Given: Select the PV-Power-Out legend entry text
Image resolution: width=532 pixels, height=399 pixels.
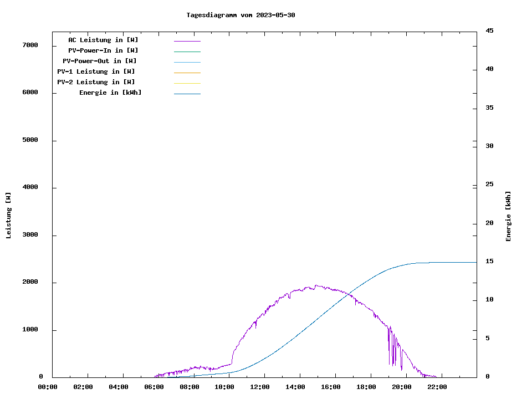Looking at the screenshot, I should tap(100, 61).
